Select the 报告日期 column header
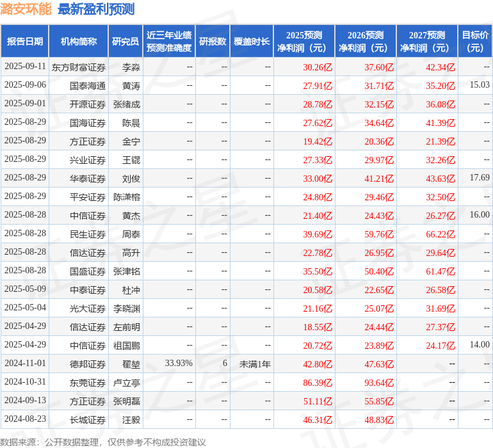The height and width of the screenshot is (448, 493). coord(24,42)
